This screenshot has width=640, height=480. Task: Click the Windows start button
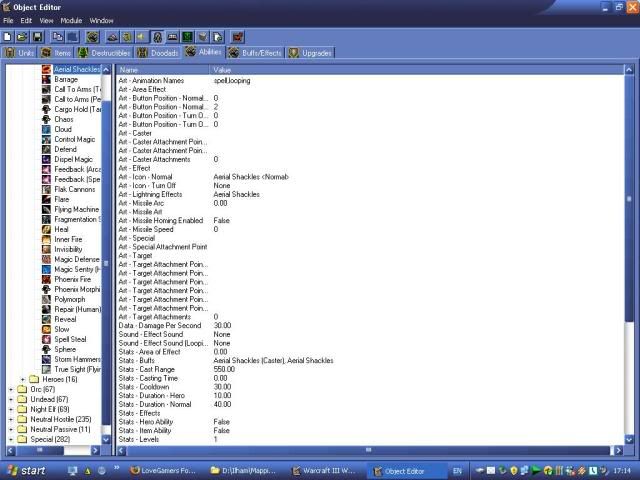(26, 471)
